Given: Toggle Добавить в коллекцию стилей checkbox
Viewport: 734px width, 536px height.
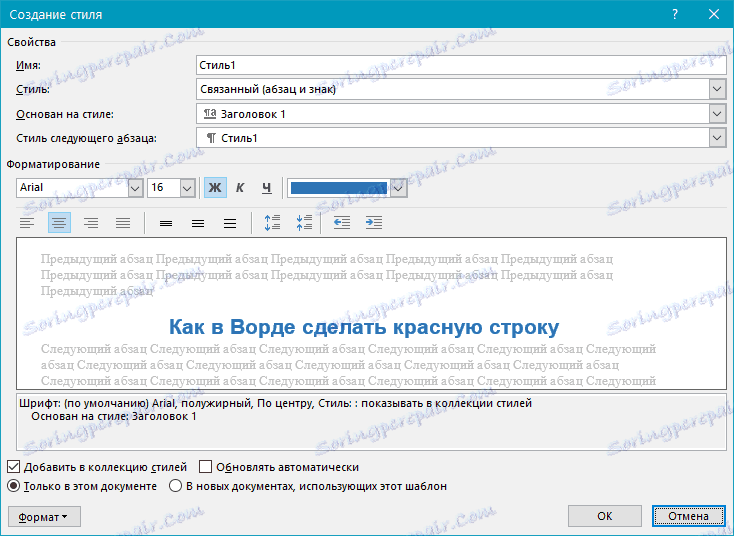Looking at the screenshot, I should [x=14, y=467].
